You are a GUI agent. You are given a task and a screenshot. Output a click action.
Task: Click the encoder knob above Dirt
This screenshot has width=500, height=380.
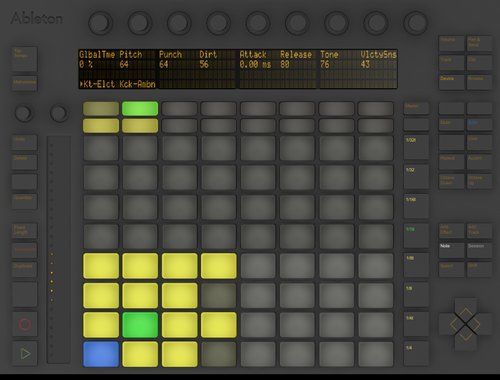(218, 23)
